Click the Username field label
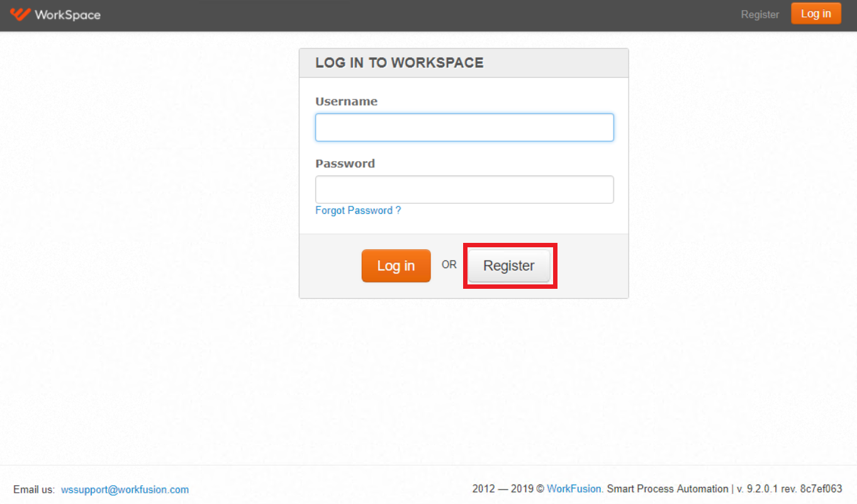Viewport: 857px width, 504px height. 347,101
